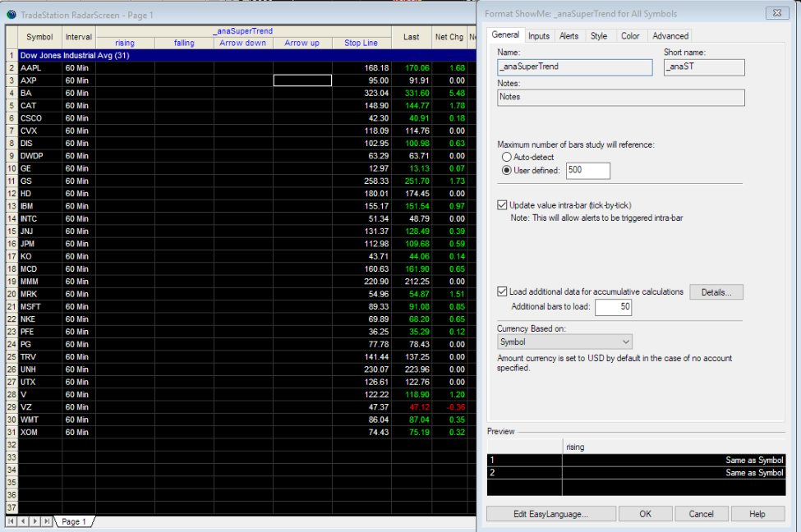The height and width of the screenshot is (532, 801).
Task: Click the Arrow down column header
Action: 242,43
